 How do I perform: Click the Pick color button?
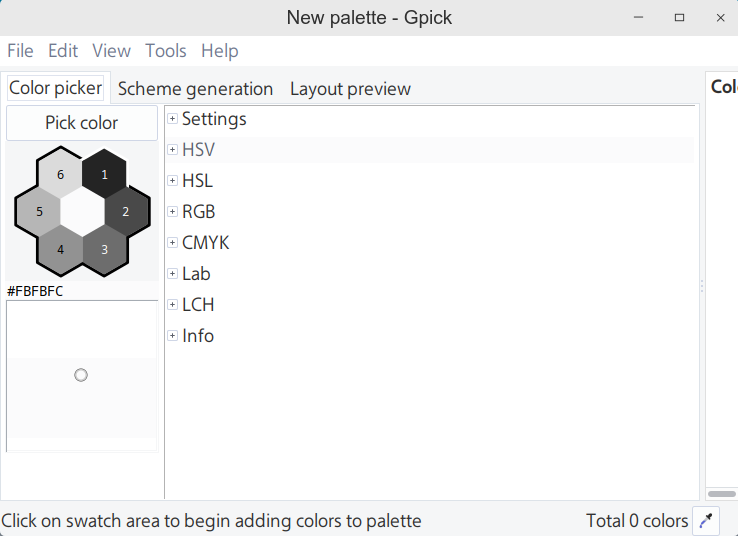(82, 123)
